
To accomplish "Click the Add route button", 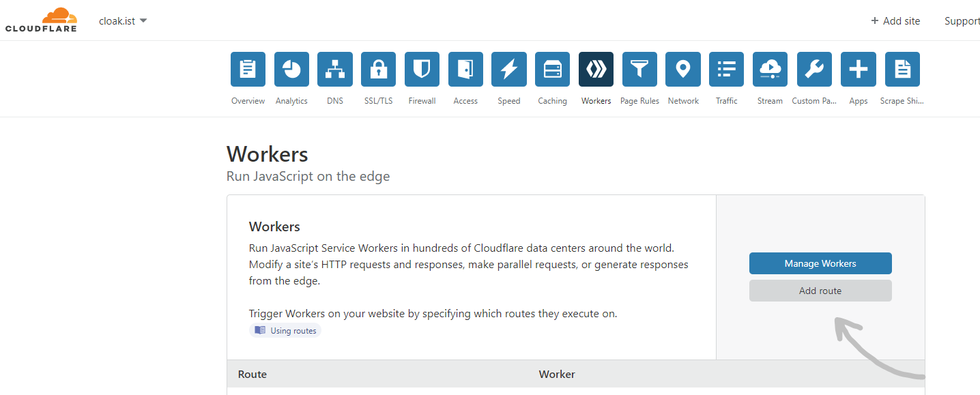I will click(x=820, y=291).
